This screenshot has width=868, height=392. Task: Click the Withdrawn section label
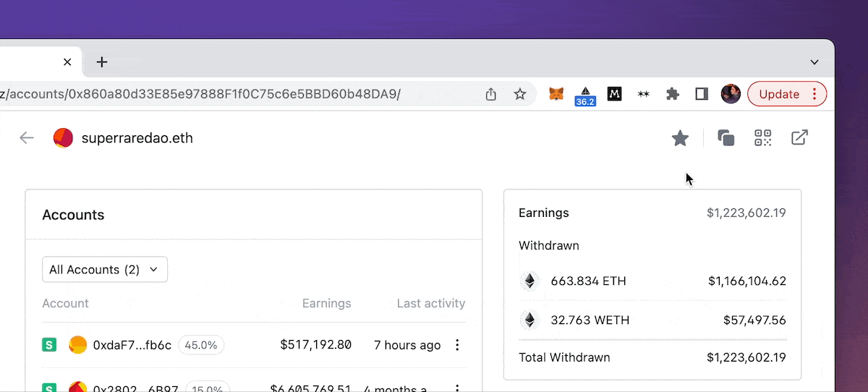tap(549, 245)
